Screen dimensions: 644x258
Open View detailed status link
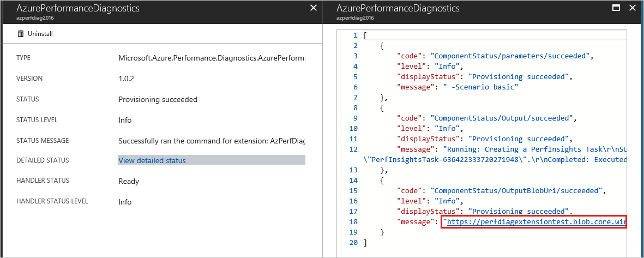(152, 160)
